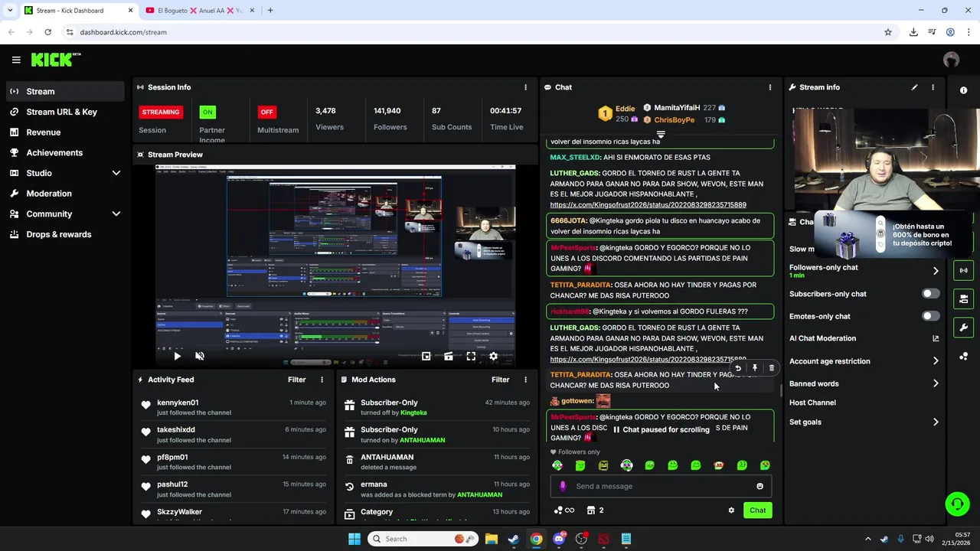The width and height of the screenshot is (980, 551).
Task: Open the hamburger sidebar menu
Action: click(16, 60)
